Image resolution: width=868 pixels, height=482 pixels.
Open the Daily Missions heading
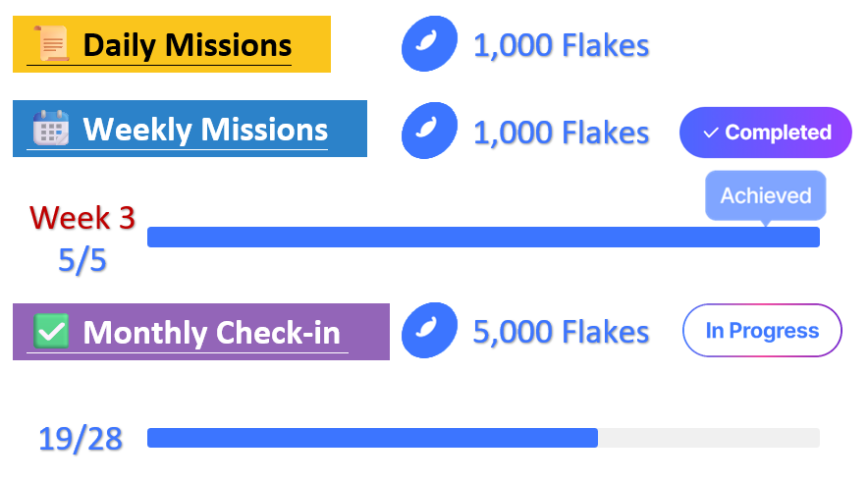pos(187,45)
